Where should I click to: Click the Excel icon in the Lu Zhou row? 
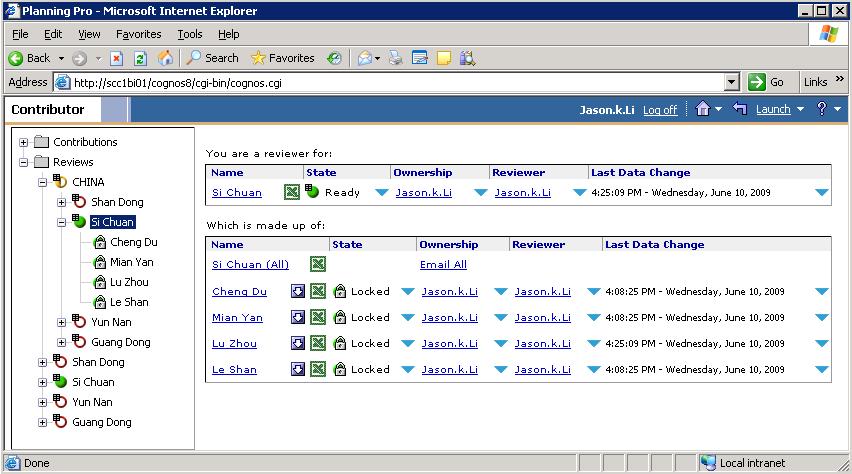[x=317, y=343]
